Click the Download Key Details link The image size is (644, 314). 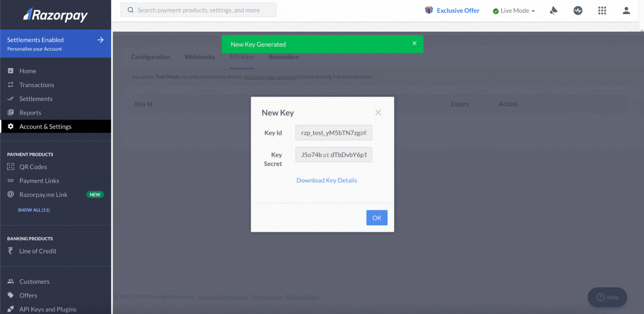click(327, 180)
